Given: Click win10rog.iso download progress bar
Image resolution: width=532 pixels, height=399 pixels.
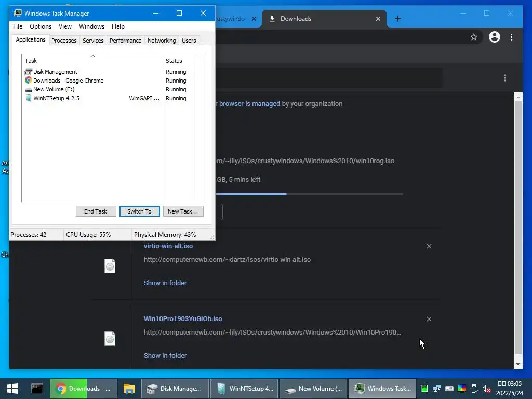Looking at the screenshot, I should [309, 194].
